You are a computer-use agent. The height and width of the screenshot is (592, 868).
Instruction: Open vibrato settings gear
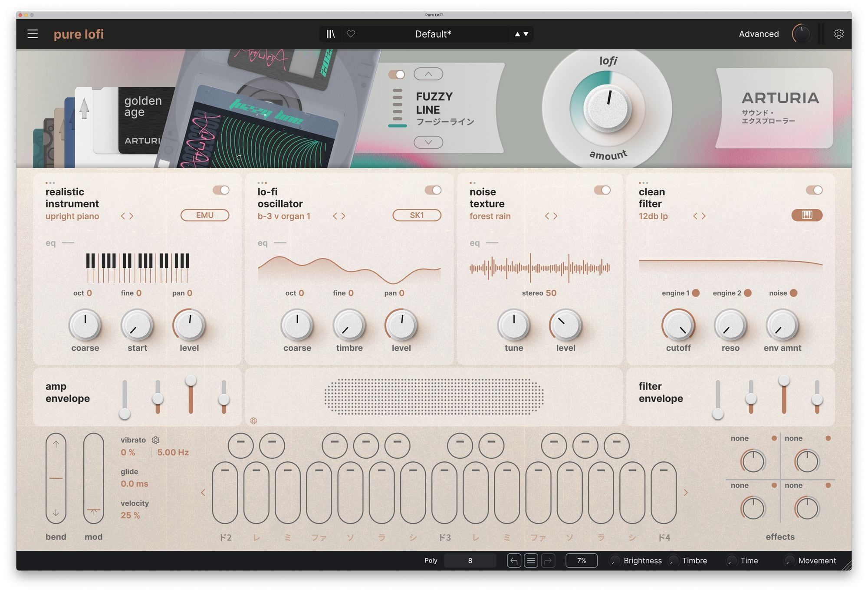pyautogui.click(x=155, y=440)
